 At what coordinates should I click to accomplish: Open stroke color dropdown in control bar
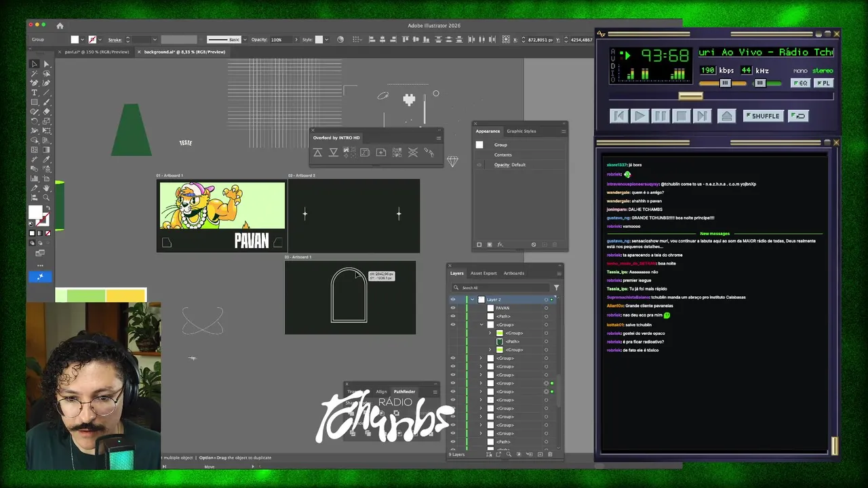coord(100,39)
